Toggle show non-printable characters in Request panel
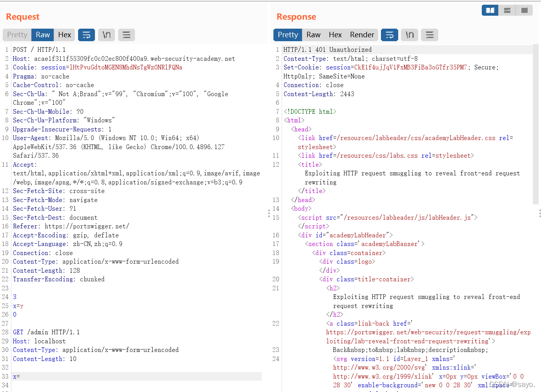 (x=106, y=35)
